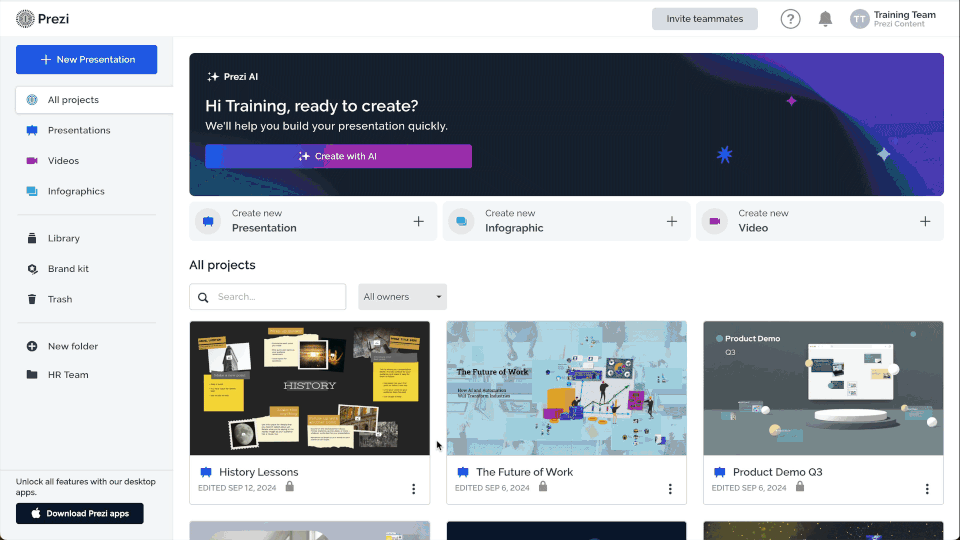The image size is (960, 540).
Task: Click Invite teammates button
Action: (x=705, y=19)
